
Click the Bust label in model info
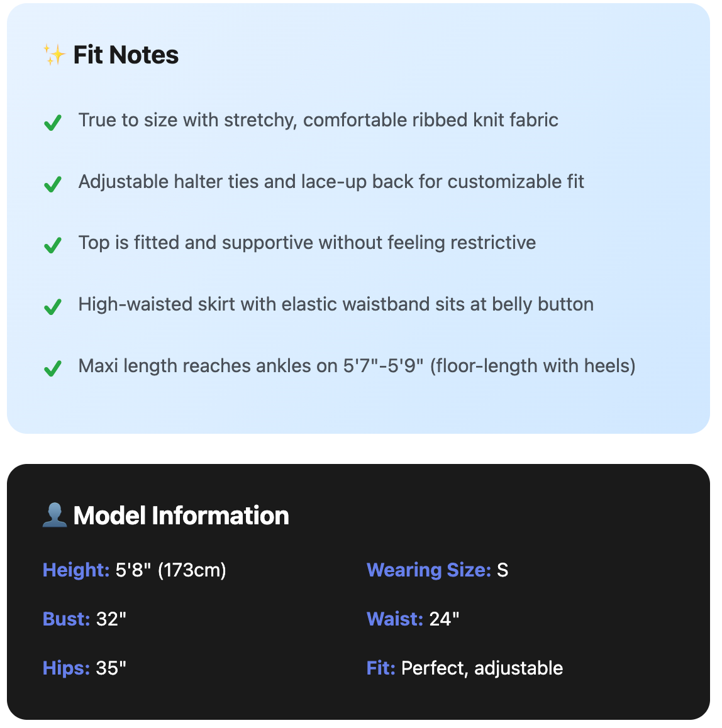click(x=67, y=619)
